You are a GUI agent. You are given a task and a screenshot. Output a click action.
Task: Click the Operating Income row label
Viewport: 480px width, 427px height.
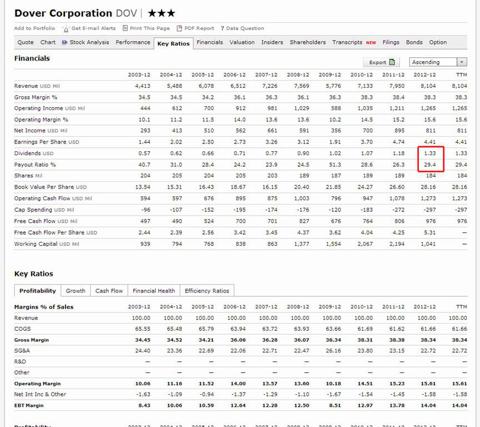tap(49, 108)
